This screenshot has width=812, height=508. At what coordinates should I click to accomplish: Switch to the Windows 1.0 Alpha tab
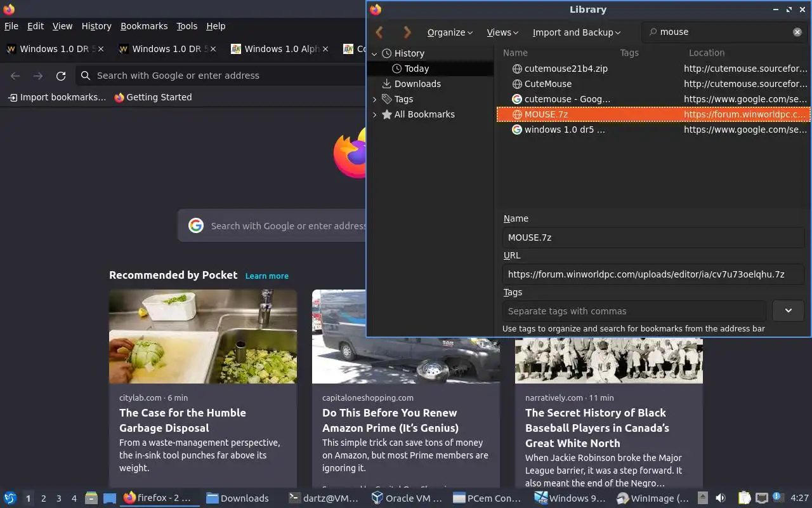(279, 49)
